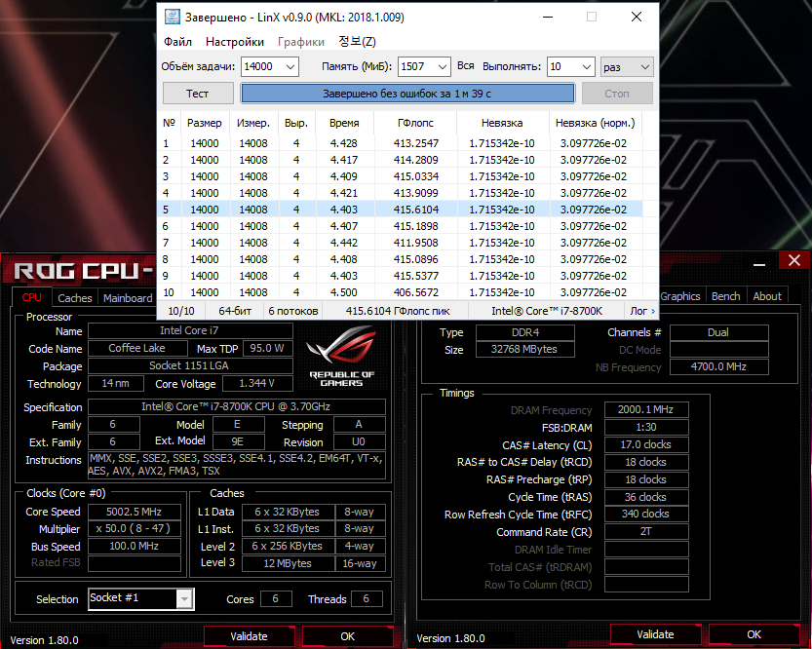The width and height of the screenshot is (812, 649).
Task: Click the ГФлопс column header
Action: (x=416, y=123)
